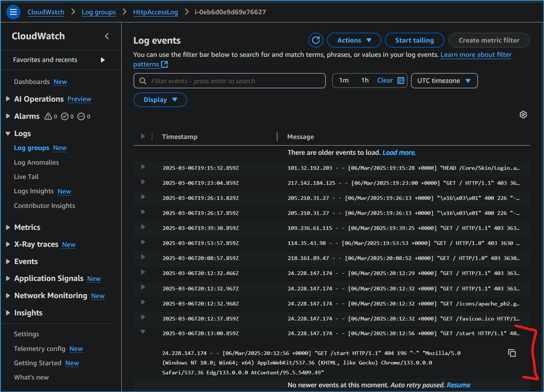Image resolution: width=544 pixels, height=392 pixels.
Task: Click the Load more link for older events
Action: 399,152
